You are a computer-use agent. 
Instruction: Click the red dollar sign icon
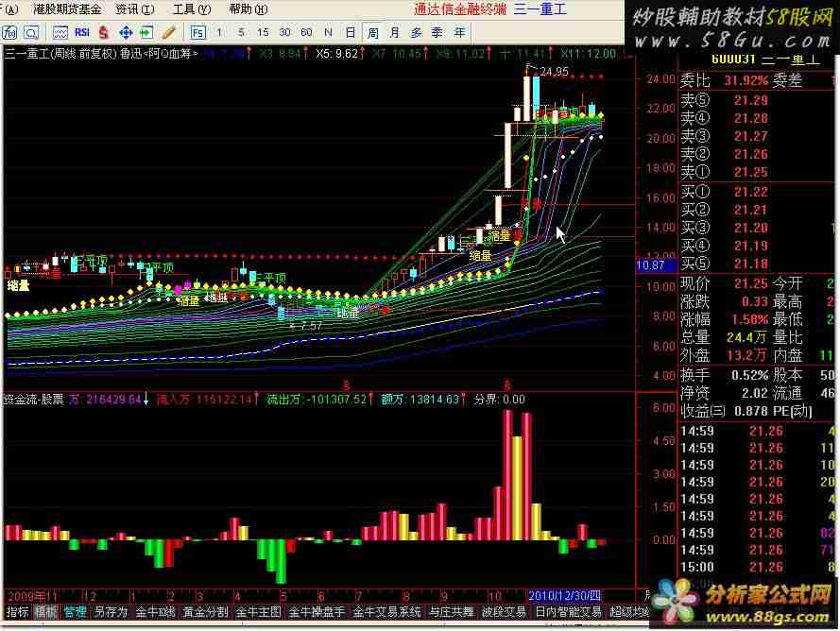coord(104,33)
